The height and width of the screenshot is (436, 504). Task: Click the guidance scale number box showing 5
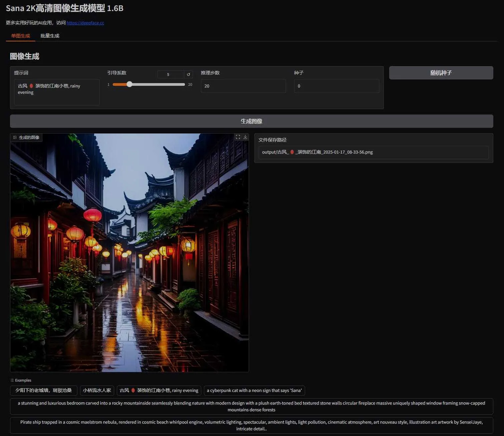pos(171,74)
